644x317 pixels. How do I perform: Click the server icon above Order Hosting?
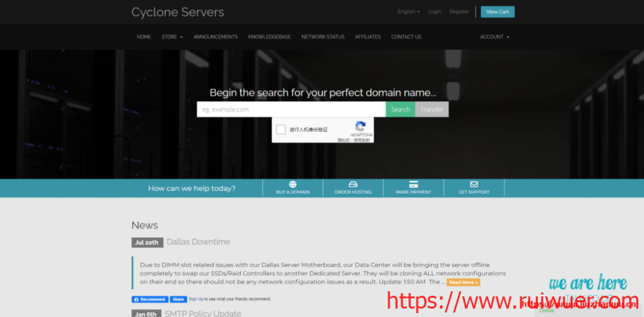pos(353,184)
